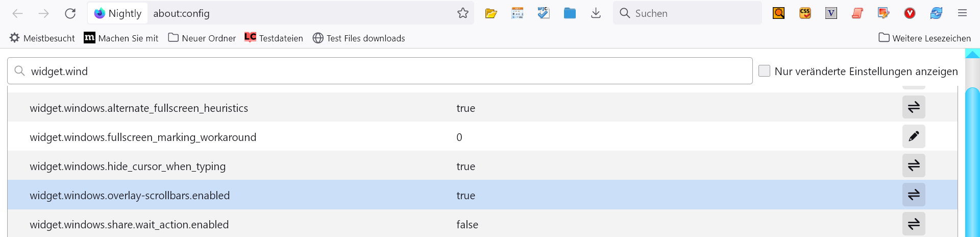Toggle widget.windows.hide_cursor_when_typing value

pos(914,165)
